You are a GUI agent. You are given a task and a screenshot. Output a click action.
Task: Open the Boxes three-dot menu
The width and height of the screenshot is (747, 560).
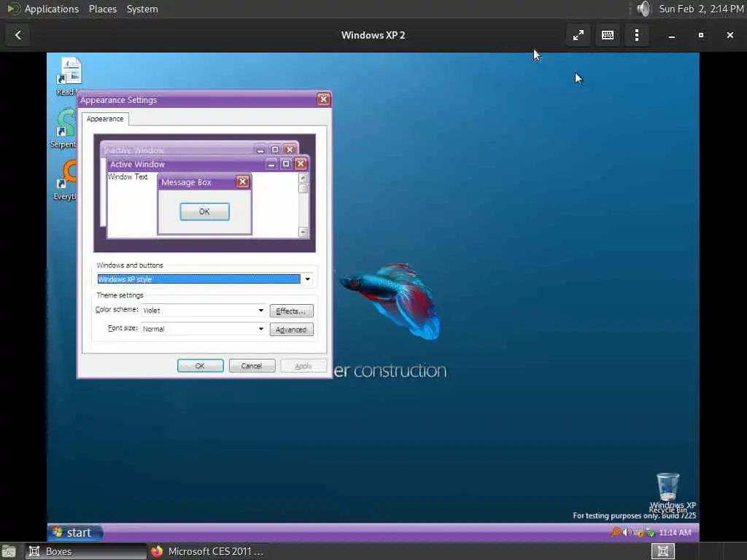pyautogui.click(x=636, y=35)
